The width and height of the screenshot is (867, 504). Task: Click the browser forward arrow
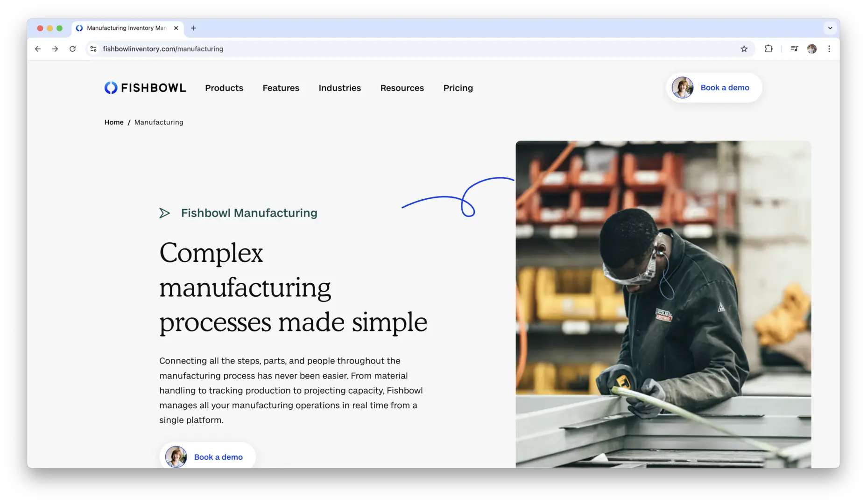[x=55, y=49]
